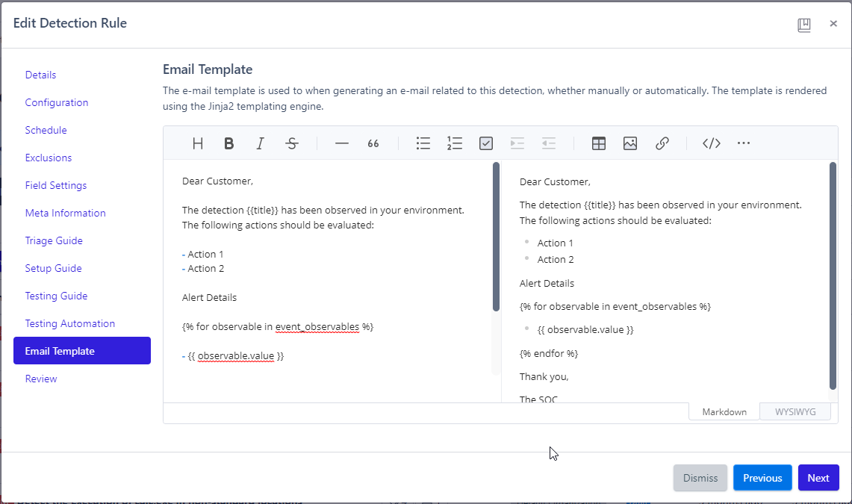Toggle bold formatting in the editor

click(228, 143)
